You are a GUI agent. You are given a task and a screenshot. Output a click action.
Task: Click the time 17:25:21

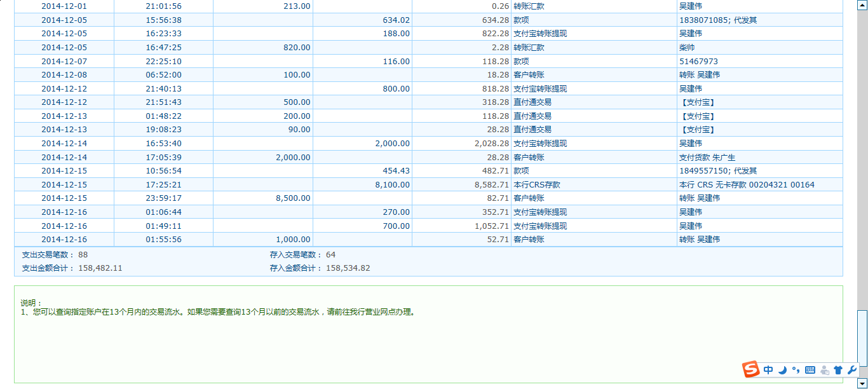tap(163, 185)
